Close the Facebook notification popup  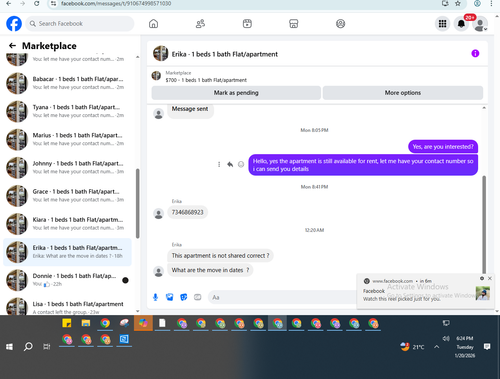click(x=490, y=278)
